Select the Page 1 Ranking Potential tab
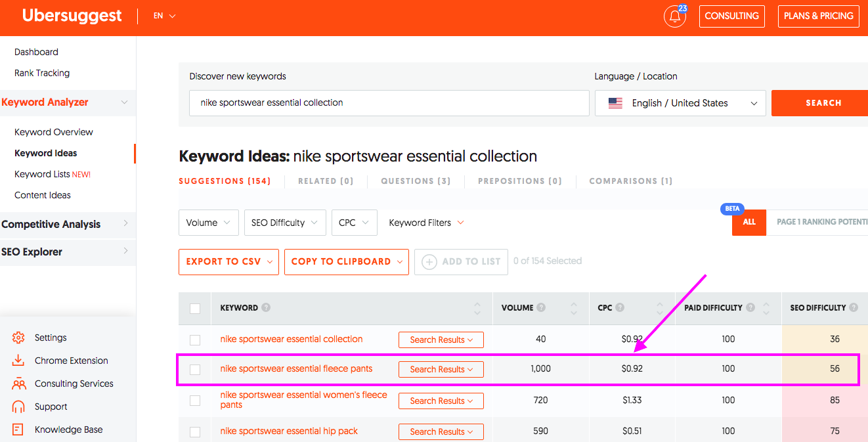868x442 pixels. [x=817, y=222]
